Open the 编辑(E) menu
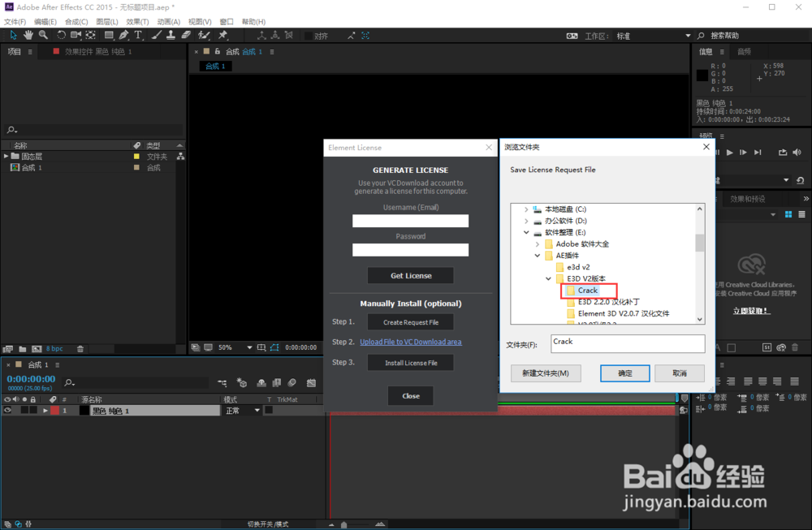 click(x=45, y=22)
